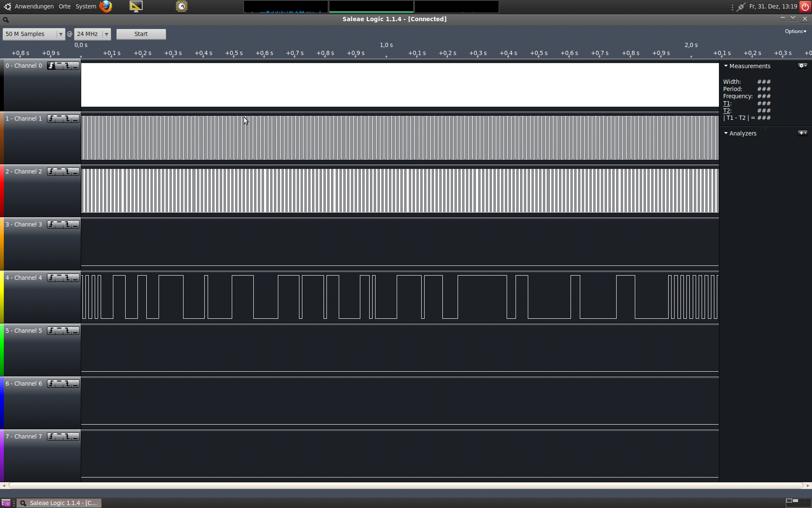Click rising edge trigger icon on Channel 5
Image resolution: width=812 pixels, height=508 pixels.
(51, 331)
